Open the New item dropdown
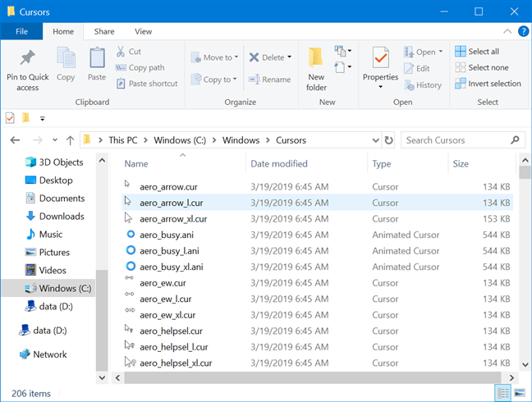The width and height of the screenshot is (532, 402). point(343,51)
